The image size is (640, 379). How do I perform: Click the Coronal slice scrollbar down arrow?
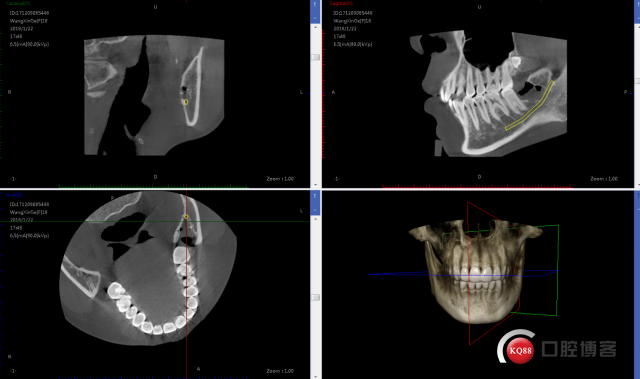click(x=315, y=185)
